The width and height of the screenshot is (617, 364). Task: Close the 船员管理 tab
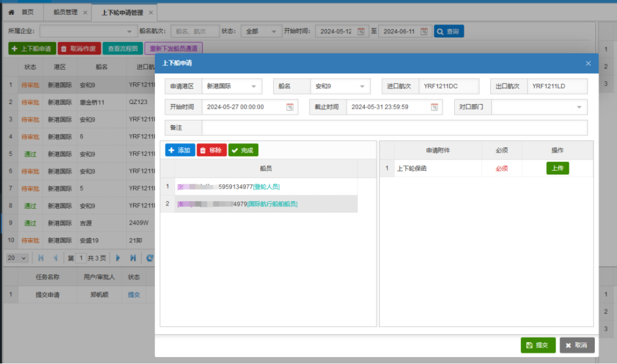click(x=85, y=13)
